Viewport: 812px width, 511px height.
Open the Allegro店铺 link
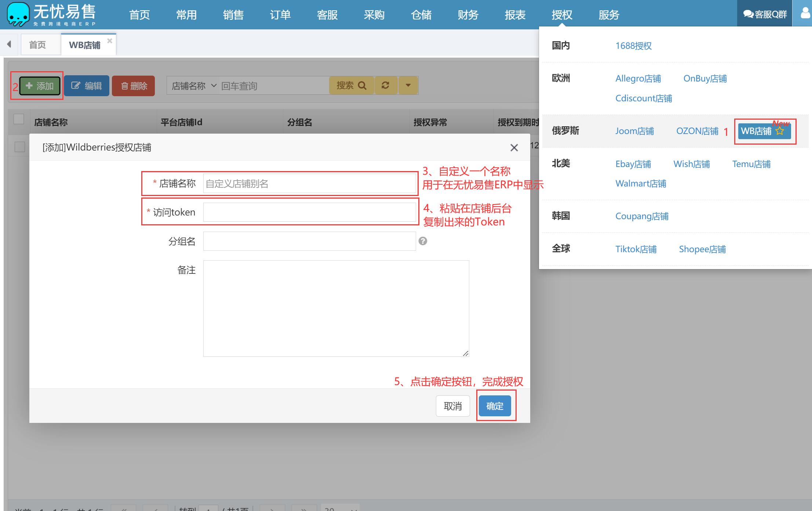coord(638,79)
